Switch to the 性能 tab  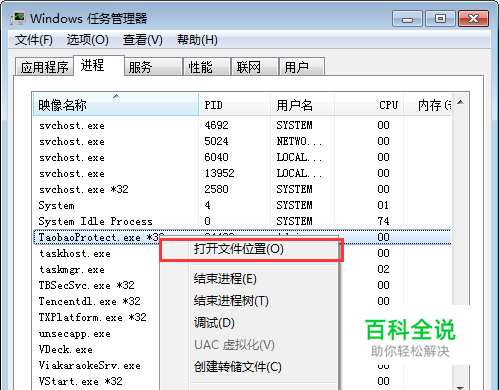[x=207, y=67]
